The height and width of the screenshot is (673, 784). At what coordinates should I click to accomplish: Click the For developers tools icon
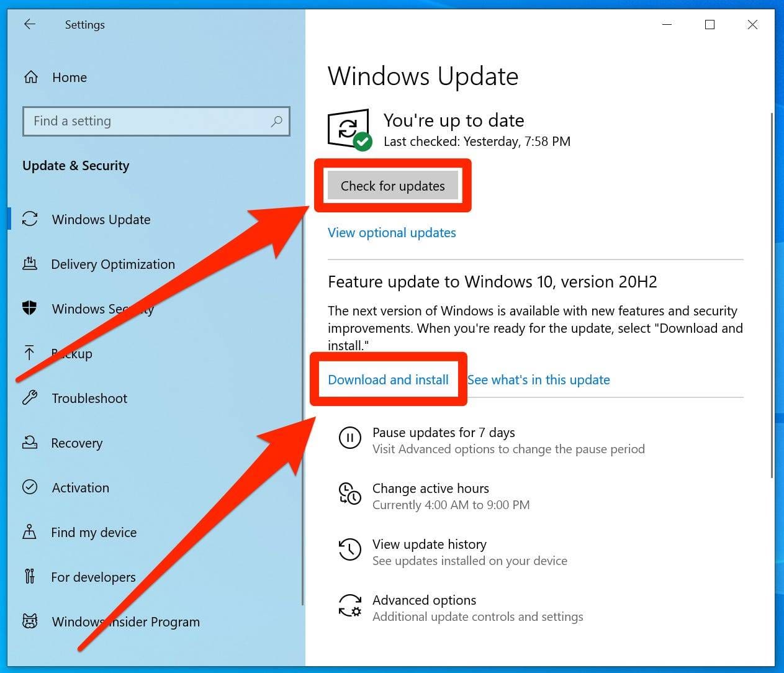[x=29, y=576]
